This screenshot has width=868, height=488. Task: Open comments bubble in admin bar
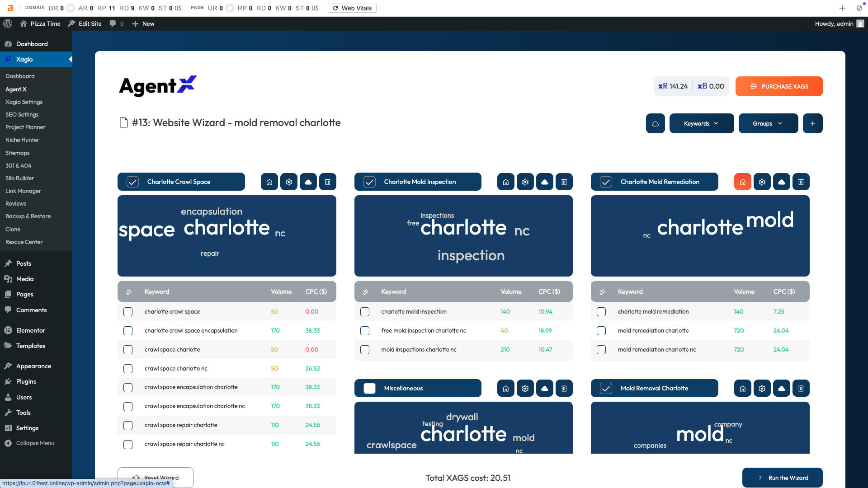116,23
